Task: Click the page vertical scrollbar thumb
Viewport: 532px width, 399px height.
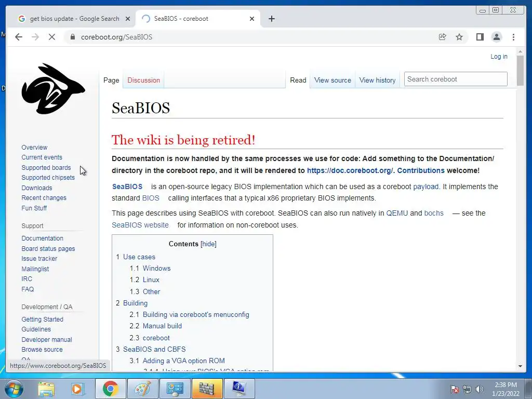Action: point(520,71)
